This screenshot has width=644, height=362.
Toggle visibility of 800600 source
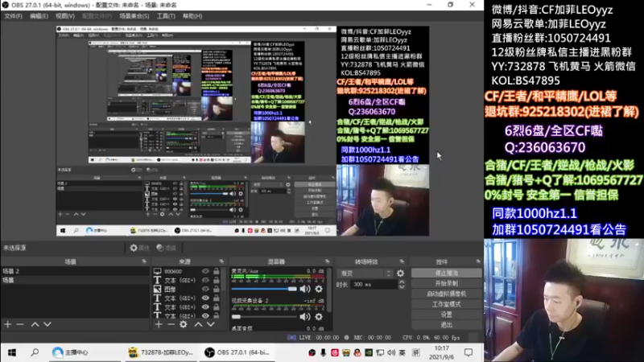click(205, 271)
